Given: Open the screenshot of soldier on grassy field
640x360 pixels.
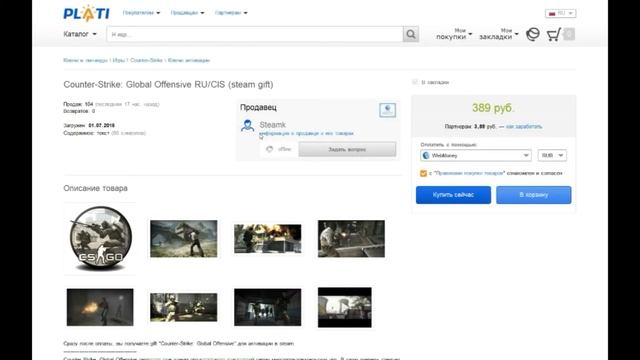Looking at the screenshot, I should coord(184,239).
